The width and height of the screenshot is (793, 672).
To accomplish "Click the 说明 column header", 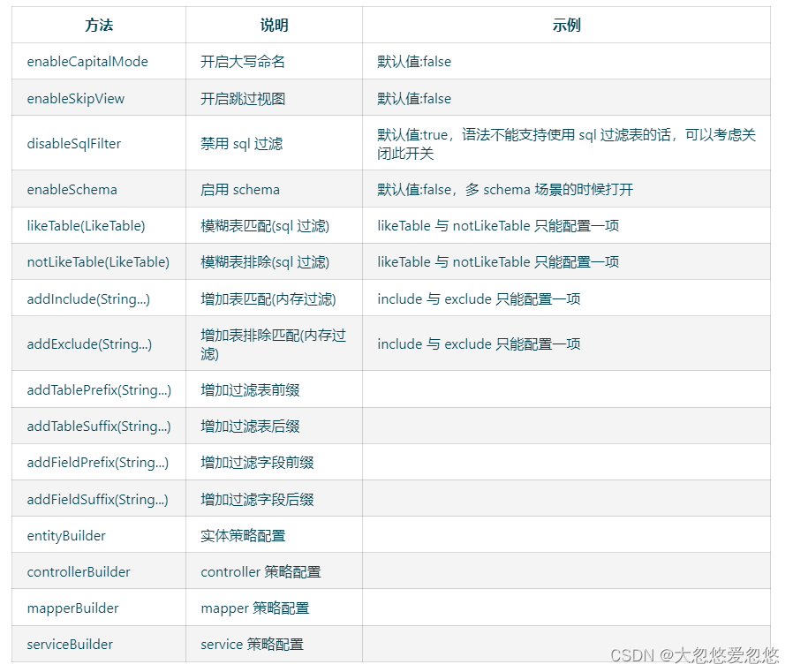I will (x=272, y=25).
